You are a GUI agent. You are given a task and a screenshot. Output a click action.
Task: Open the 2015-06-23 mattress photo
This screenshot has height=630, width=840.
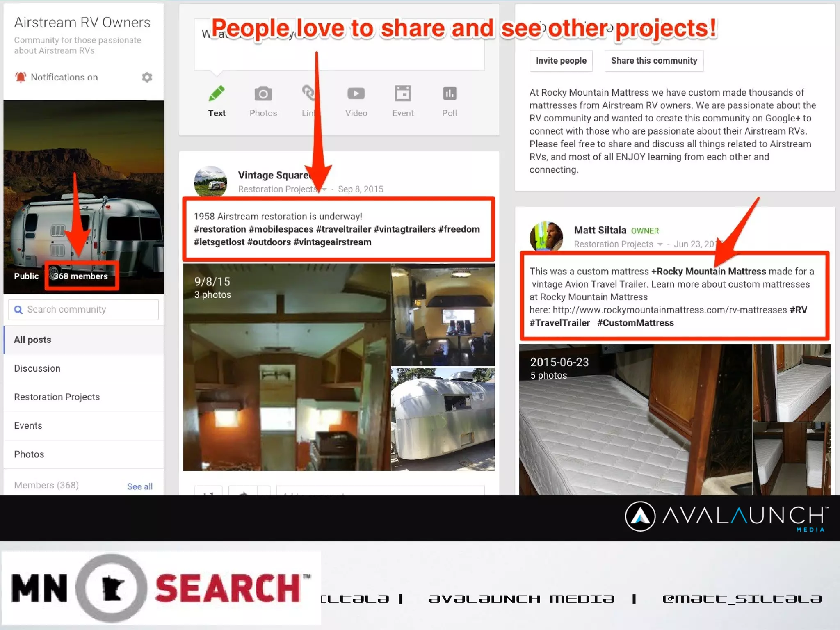[x=636, y=420]
